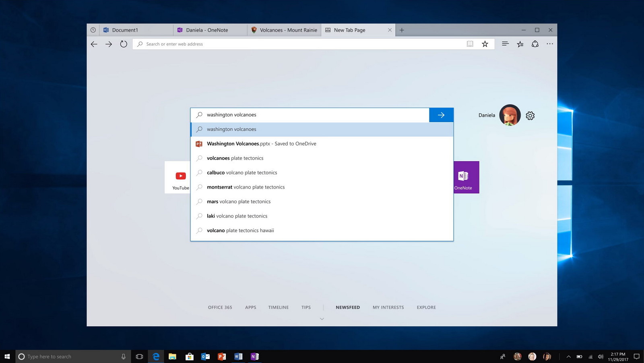Open Reading view in the address bar
The image size is (644, 363).
click(470, 44)
